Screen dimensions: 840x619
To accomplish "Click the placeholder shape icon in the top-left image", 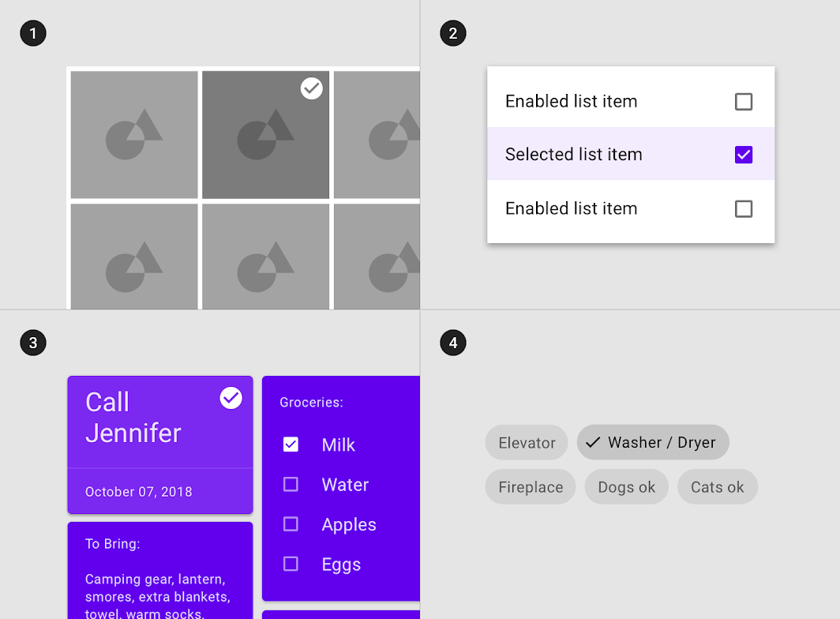I will [x=133, y=133].
